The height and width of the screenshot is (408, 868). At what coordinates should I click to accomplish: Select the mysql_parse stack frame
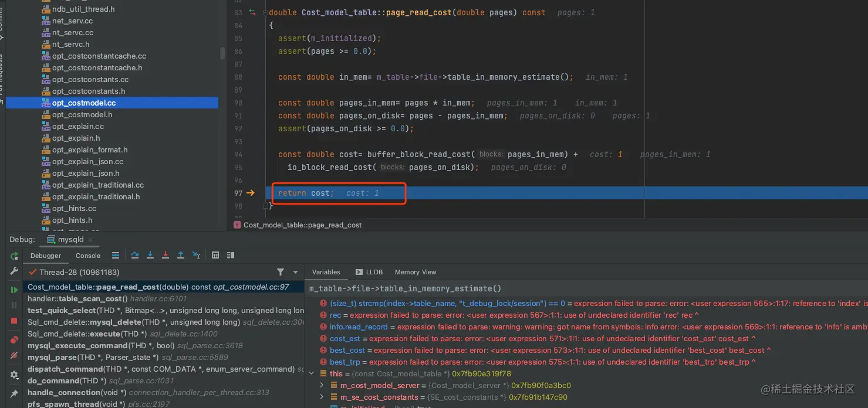pos(164,358)
